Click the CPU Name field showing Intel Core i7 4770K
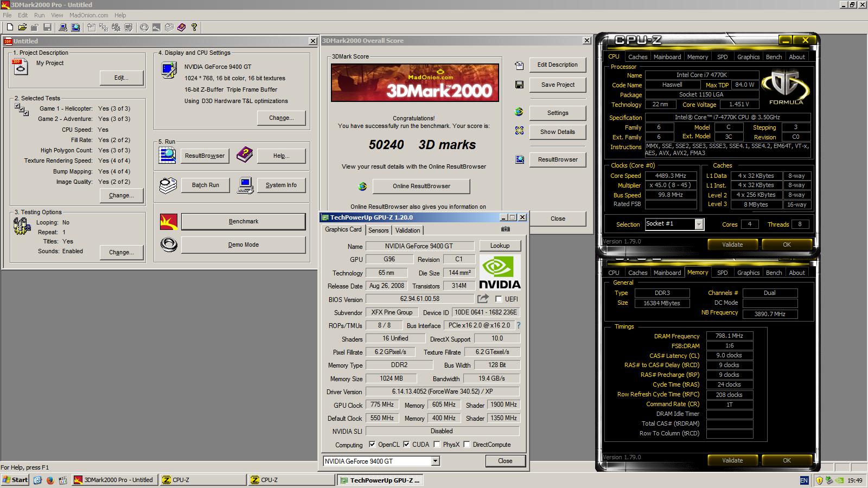Image resolution: width=868 pixels, height=488 pixels. 701,75
